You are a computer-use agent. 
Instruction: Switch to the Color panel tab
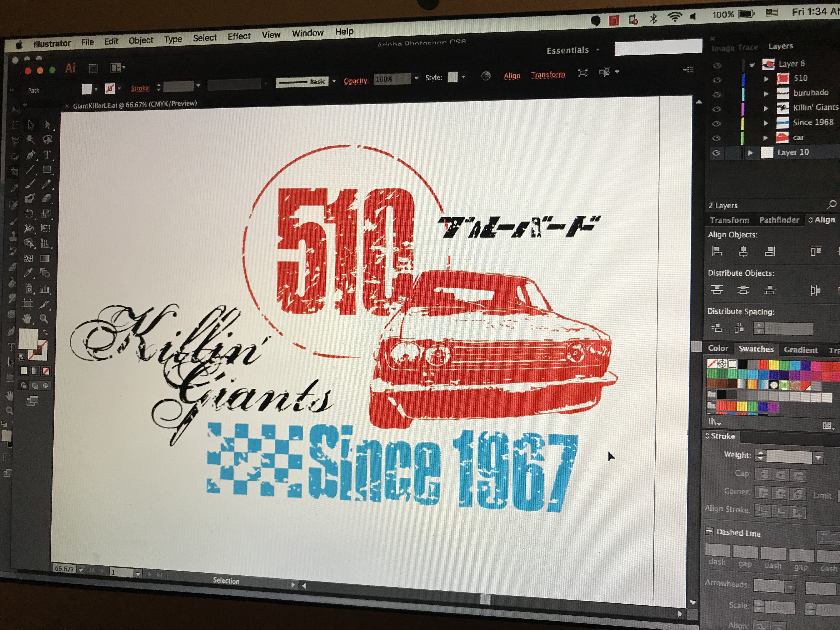(718, 348)
